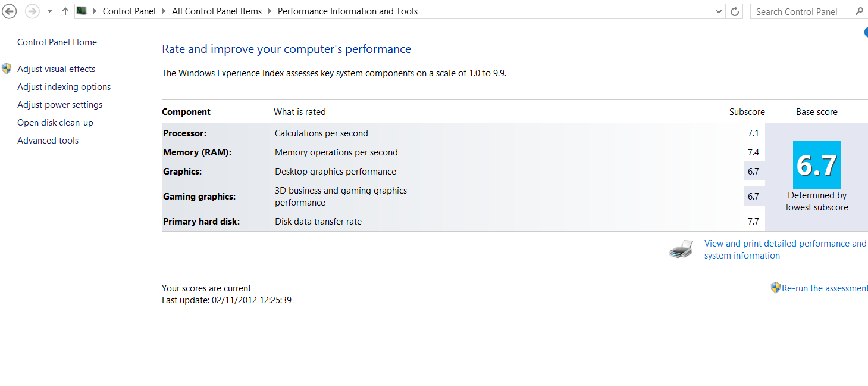Screen dimensions: 868x386
Task: Expand the breadcrumb arrow after Control Panel
Action: [x=164, y=11]
